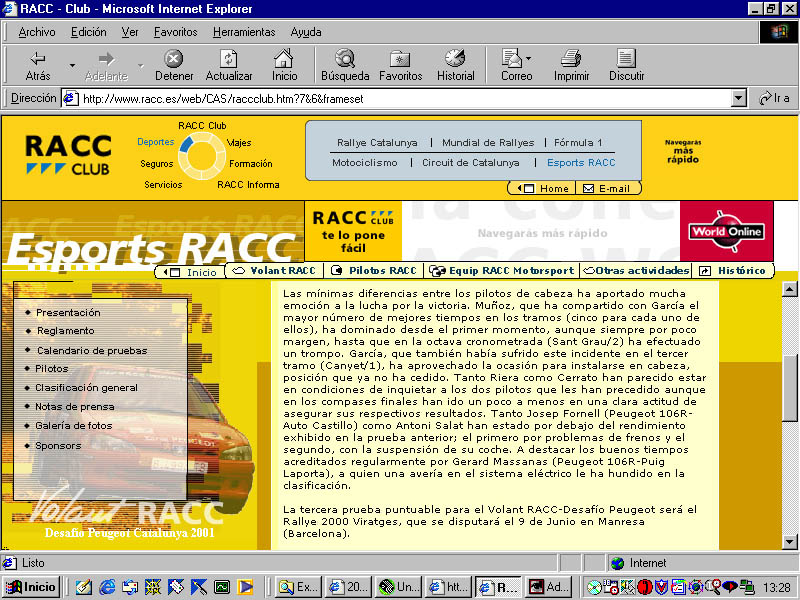The image size is (800, 600).
Task: Open Clasificación general in side menu
Action: [x=86, y=388]
